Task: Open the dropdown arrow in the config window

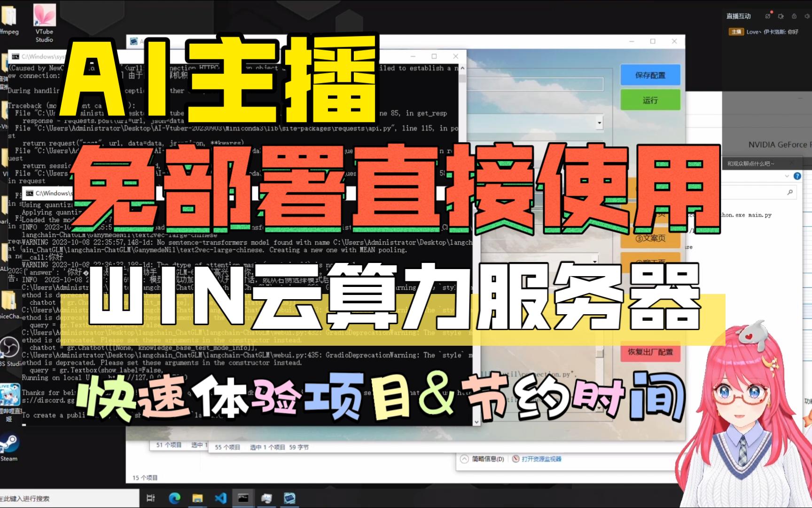Action: [599, 123]
